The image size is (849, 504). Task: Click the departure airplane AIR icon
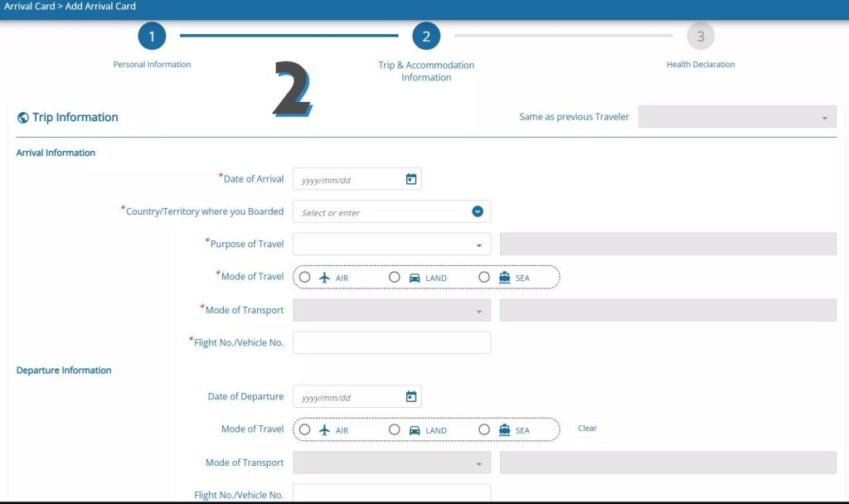(325, 430)
